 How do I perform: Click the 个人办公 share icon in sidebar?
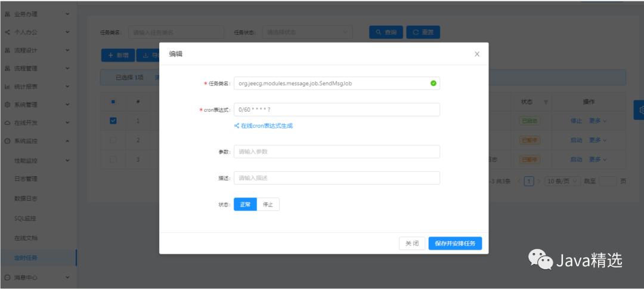7,32
